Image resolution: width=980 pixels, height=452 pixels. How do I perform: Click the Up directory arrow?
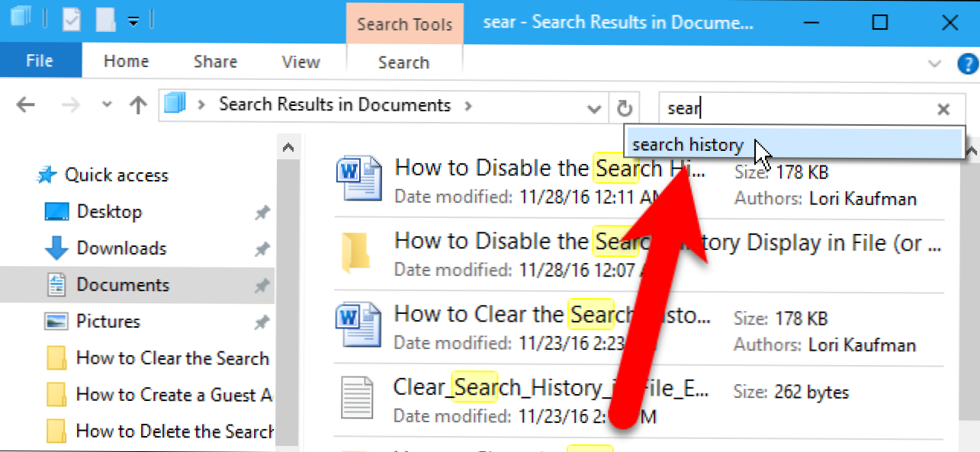pyautogui.click(x=138, y=106)
